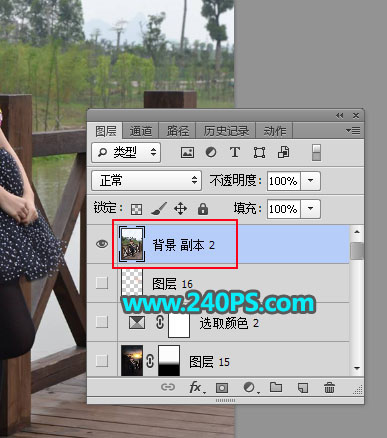387x438 pixels.
Task: Open the 填充 fill slider arrow
Action: tap(311, 209)
